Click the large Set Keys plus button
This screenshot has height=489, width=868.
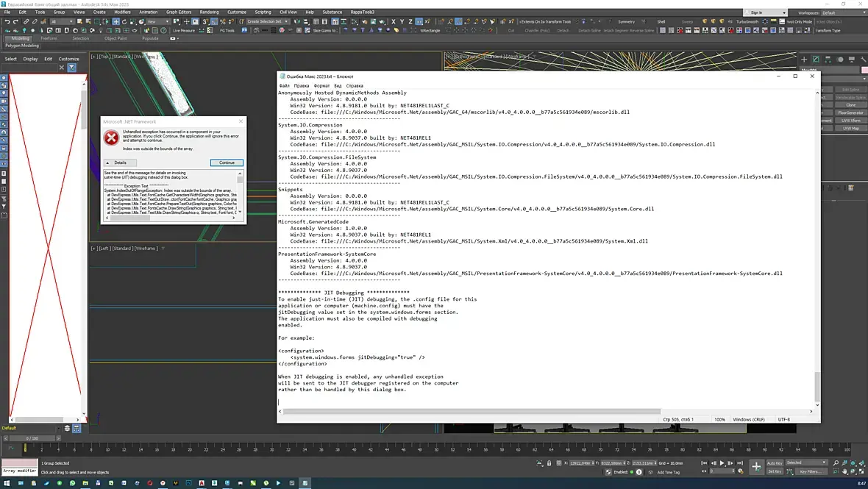point(756,467)
